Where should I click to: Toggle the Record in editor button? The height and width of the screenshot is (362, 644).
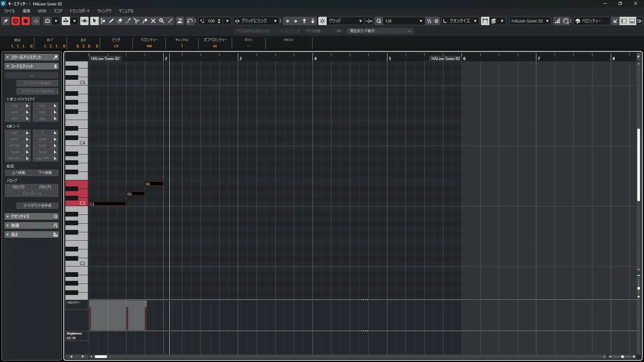[25, 21]
